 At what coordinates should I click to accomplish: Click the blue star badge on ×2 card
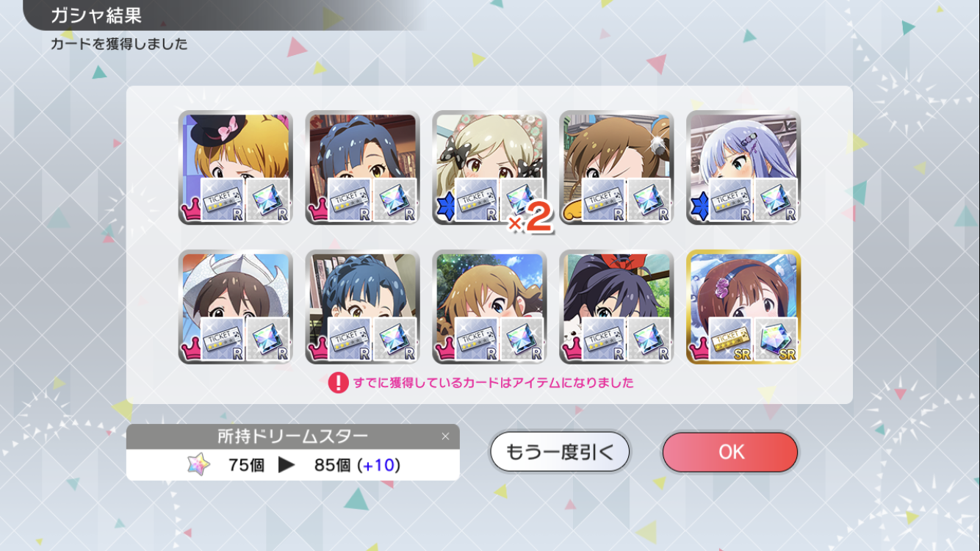pos(445,209)
